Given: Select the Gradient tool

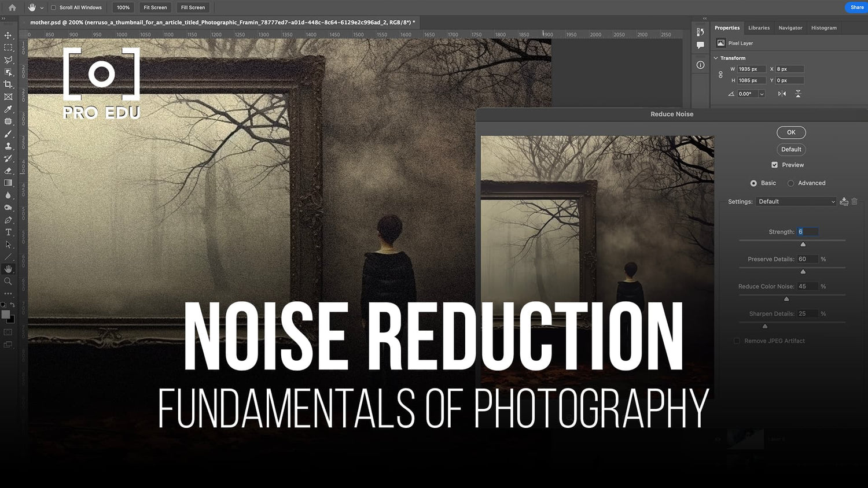Looking at the screenshot, I should tap(8, 183).
